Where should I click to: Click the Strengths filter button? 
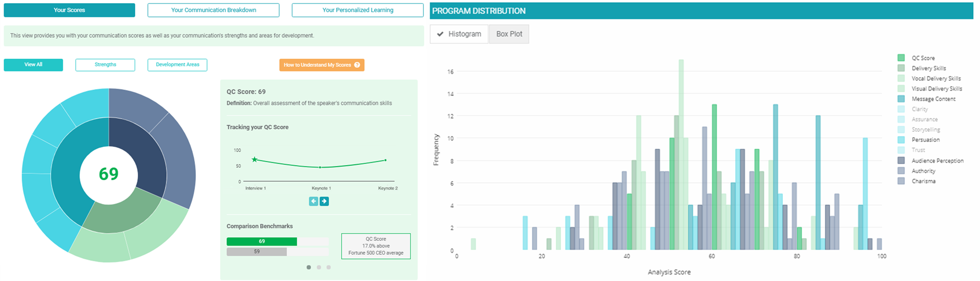tap(105, 65)
